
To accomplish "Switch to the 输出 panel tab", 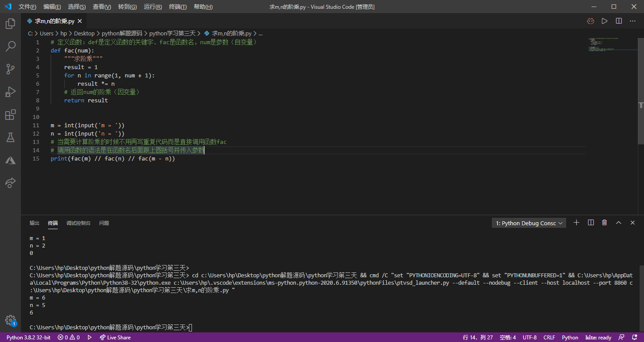I will [x=35, y=223].
